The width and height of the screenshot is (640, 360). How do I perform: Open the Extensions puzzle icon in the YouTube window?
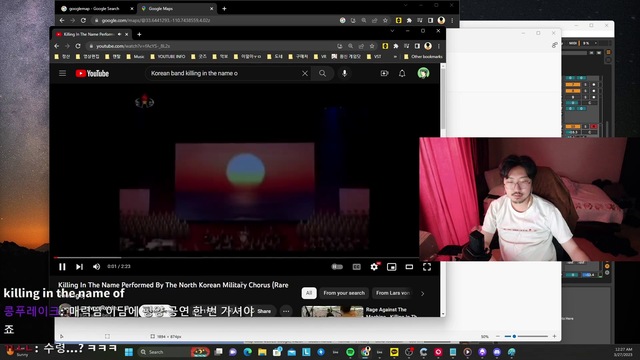[x=396, y=46]
